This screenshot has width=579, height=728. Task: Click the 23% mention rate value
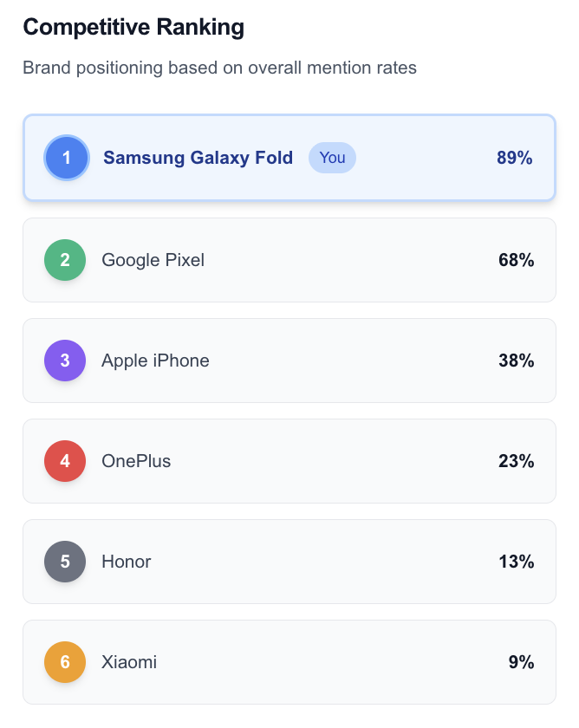[516, 461]
